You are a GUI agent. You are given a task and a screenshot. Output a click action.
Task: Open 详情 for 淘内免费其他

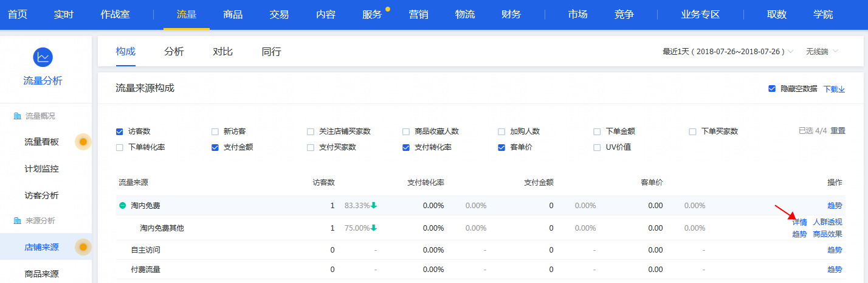pos(799,222)
